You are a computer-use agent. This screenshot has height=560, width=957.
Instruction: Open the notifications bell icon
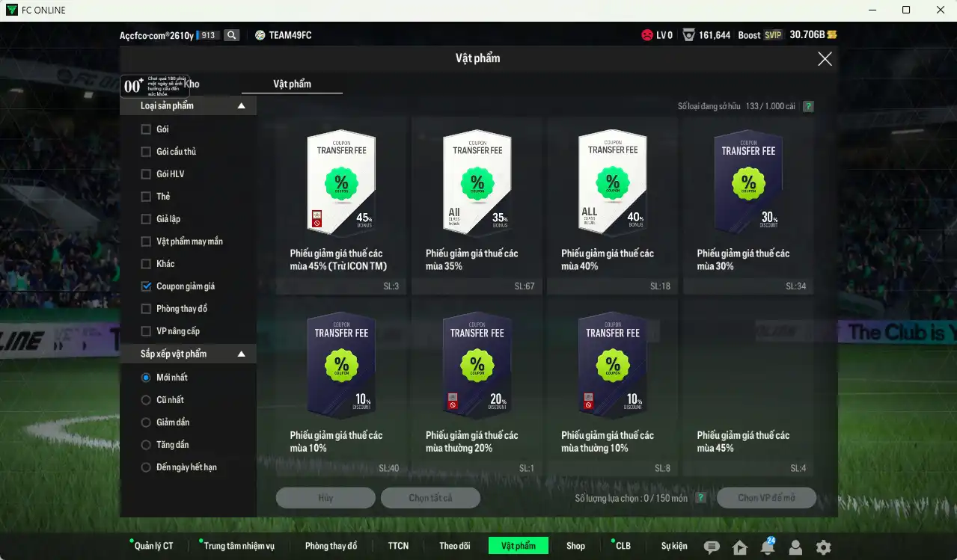coord(767,547)
